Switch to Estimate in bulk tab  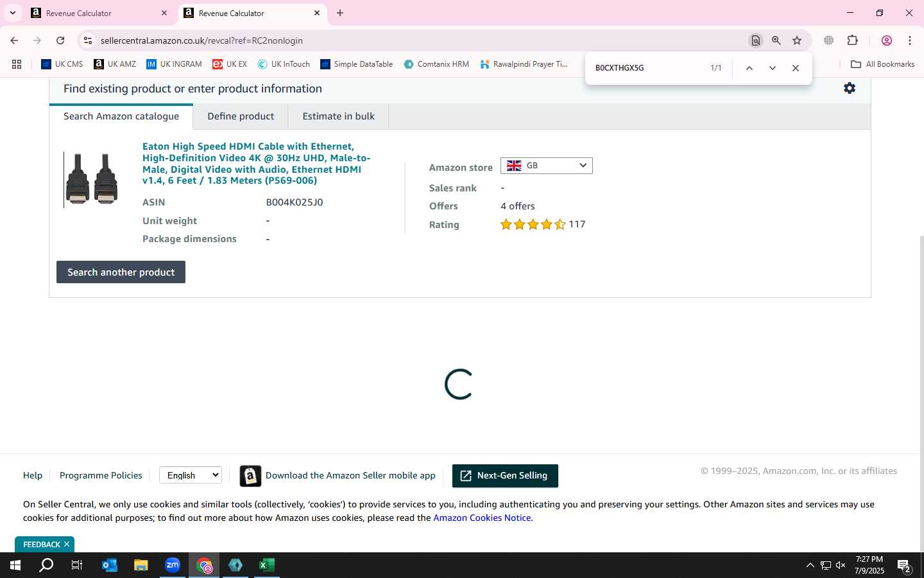click(x=338, y=116)
